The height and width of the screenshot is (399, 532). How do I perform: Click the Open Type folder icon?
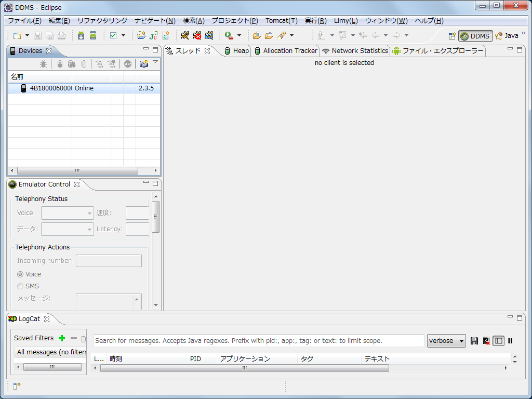(257, 35)
